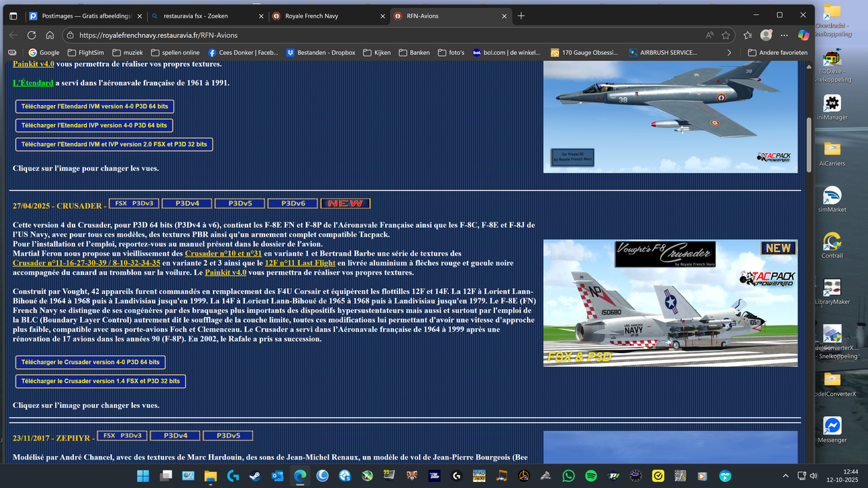The height and width of the screenshot is (488, 868).
Task: Open muziek bookmarks folder
Action: (x=127, y=52)
